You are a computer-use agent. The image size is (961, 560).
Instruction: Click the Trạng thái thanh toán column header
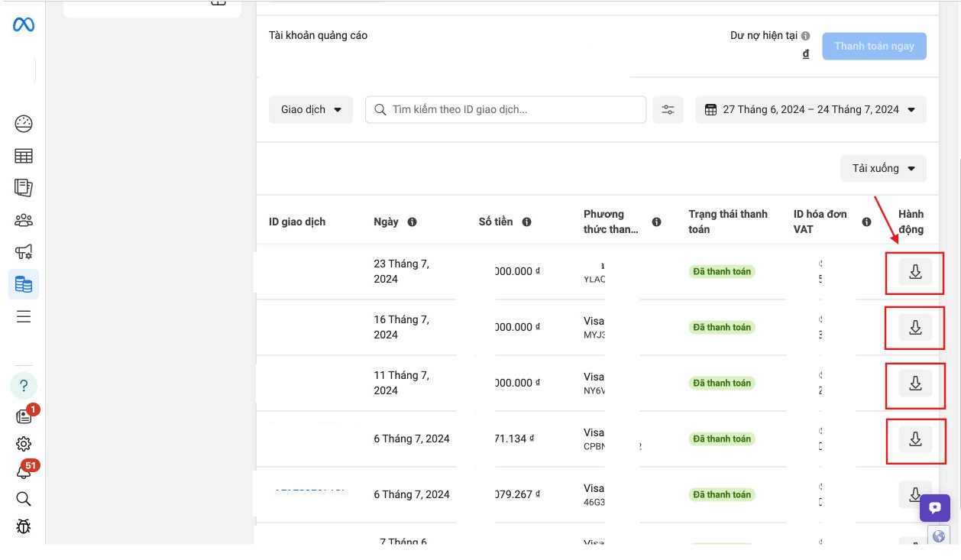[728, 222]
